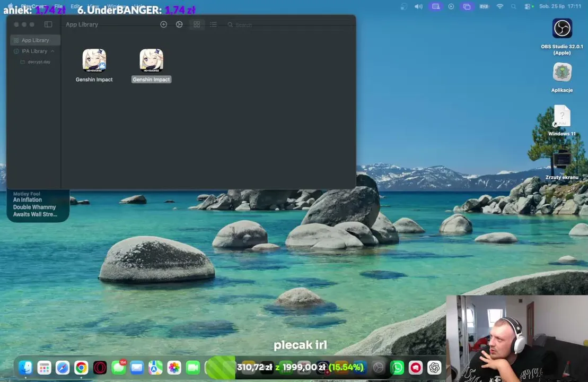Click the play circle menu bar icon
Viewport: 588px width, 382px height.
[451, 6]
